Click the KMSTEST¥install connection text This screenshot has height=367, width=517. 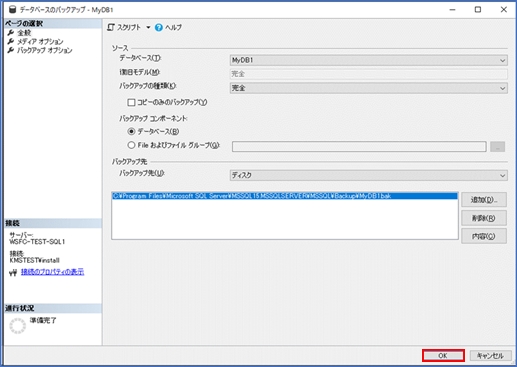click(x=34, y=260)
